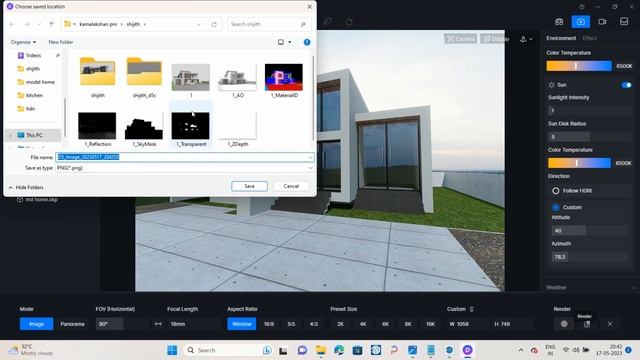Image resolution: width=640 pixels, height=360 pixels.
Task: Refresh the shijith folder listing
Action: [214, 24]
